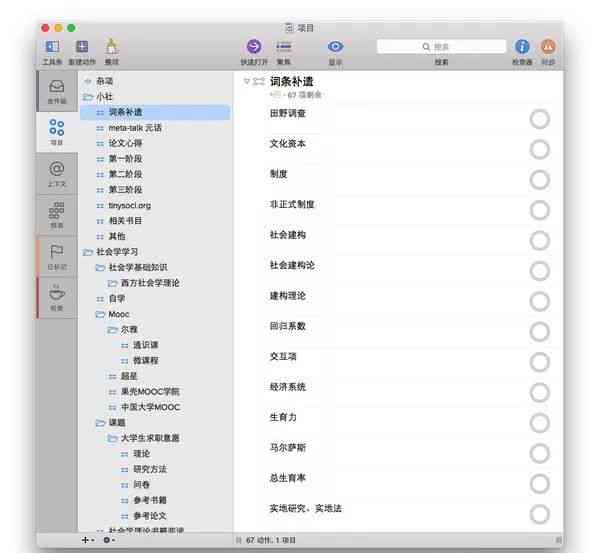This screenshot has height=553, width=600.
Task: Open the 参考书籍 project
Action: pyautogui.click(x=150, y=500)
